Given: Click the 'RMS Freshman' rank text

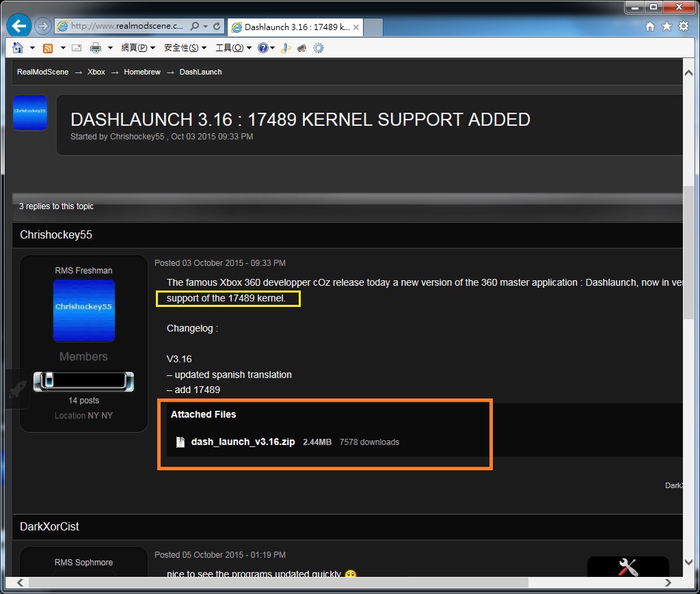Looking at the screenshot, I should (x=83, y=271).
